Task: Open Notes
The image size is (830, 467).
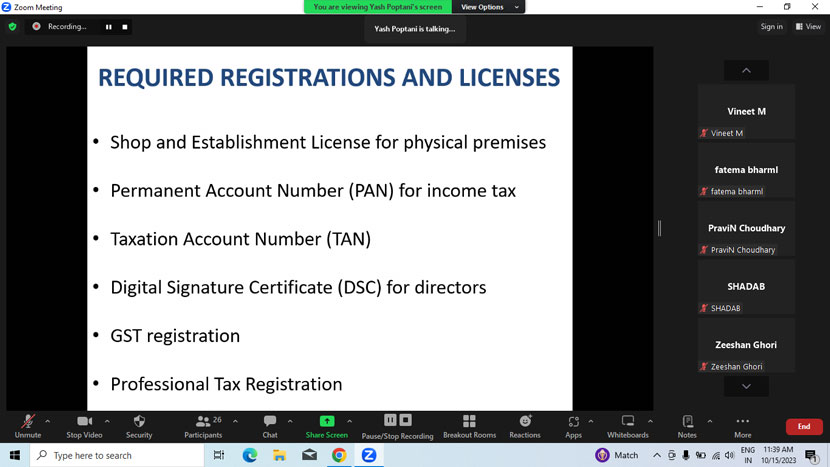Action: (687, 426)
